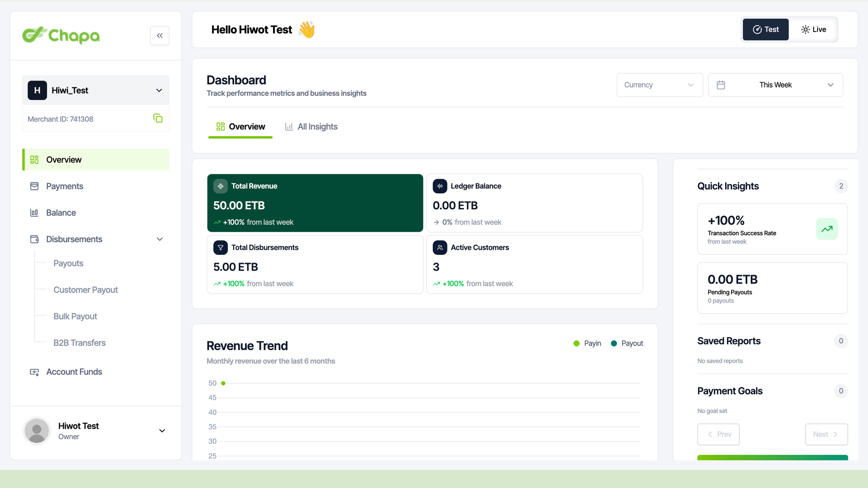Click the Overview tab grid icon
The image size is (868, 488).
click(x=221, y=127)
